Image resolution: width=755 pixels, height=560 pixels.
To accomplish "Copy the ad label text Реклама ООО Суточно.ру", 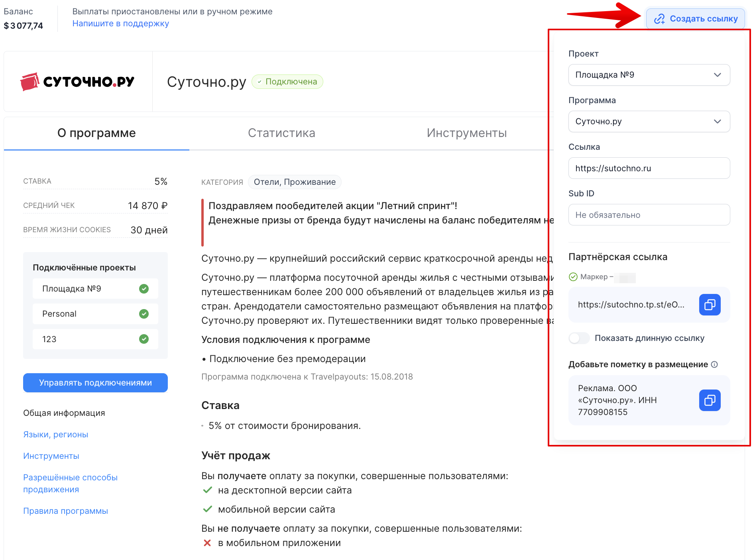I will point(710,400).
